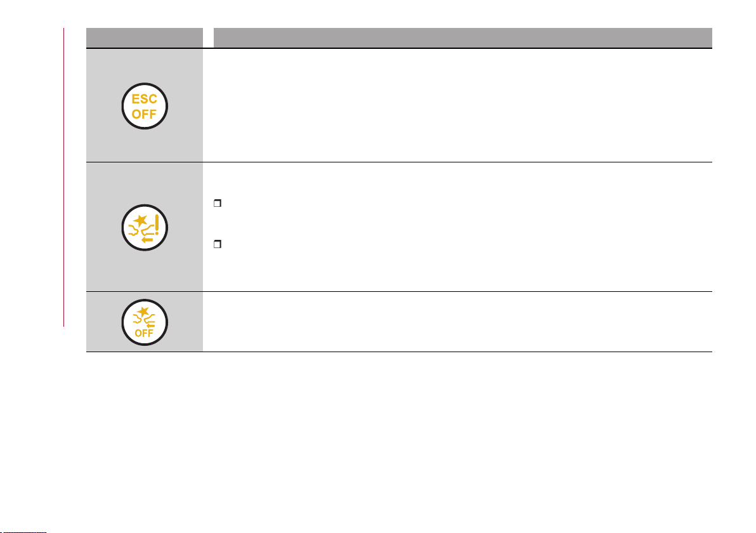Image resolution: width=756 pixels, height=533 pixels.
Task: Check the second square bullet box
Action: pyautogui.click(x=217, y=244)
